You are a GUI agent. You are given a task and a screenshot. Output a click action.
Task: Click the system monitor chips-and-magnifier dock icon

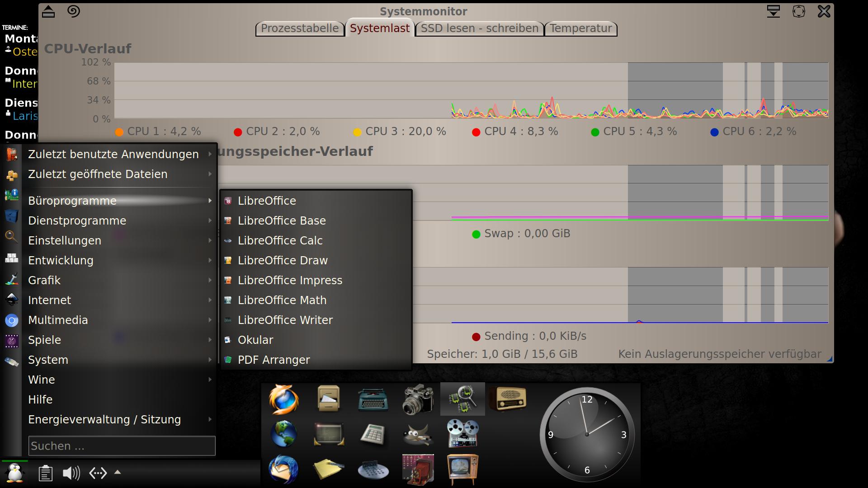pos(462,399)
